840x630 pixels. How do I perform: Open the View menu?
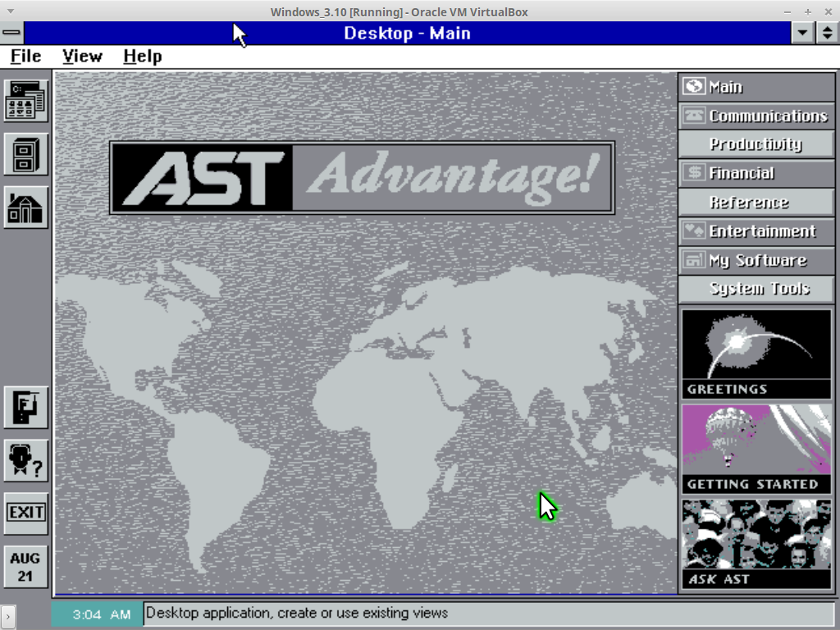pos(82,56)
